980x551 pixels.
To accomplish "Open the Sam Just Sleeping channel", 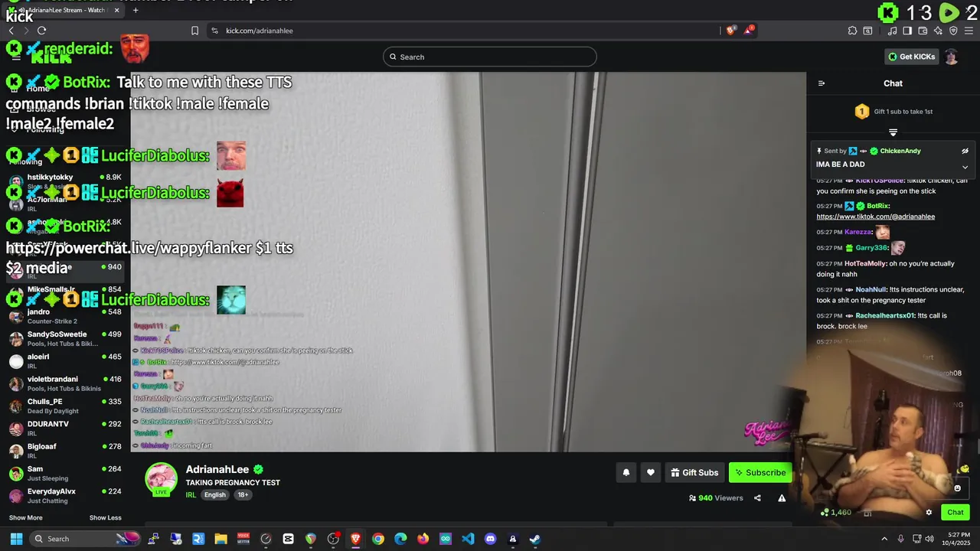I will (x=64, y=473).
